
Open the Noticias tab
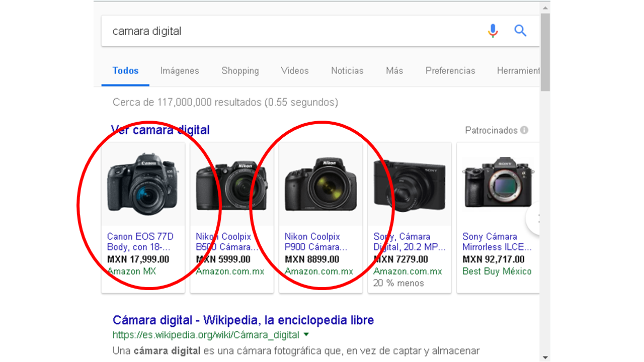point(347,71)
